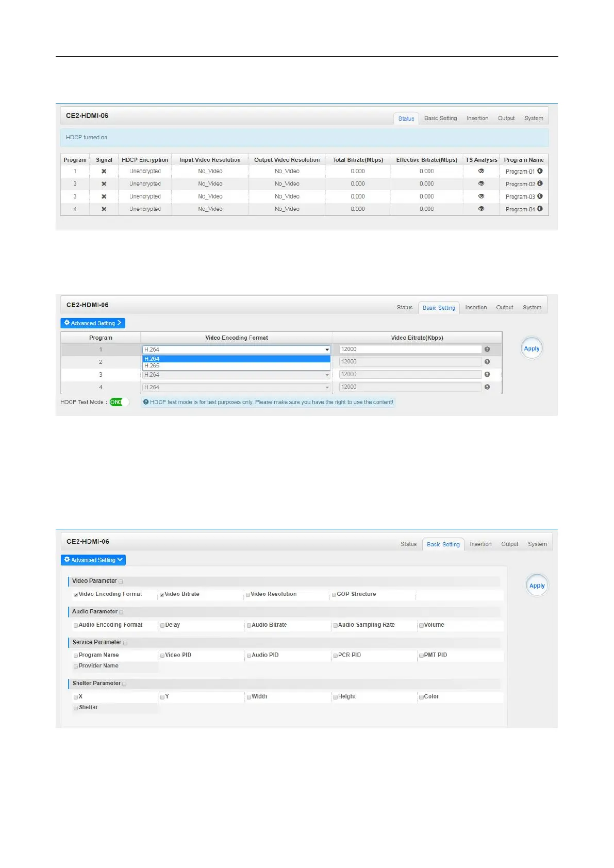
Task: Click help icon beside Program 4 bitrate field
Action: pos(487,387)
